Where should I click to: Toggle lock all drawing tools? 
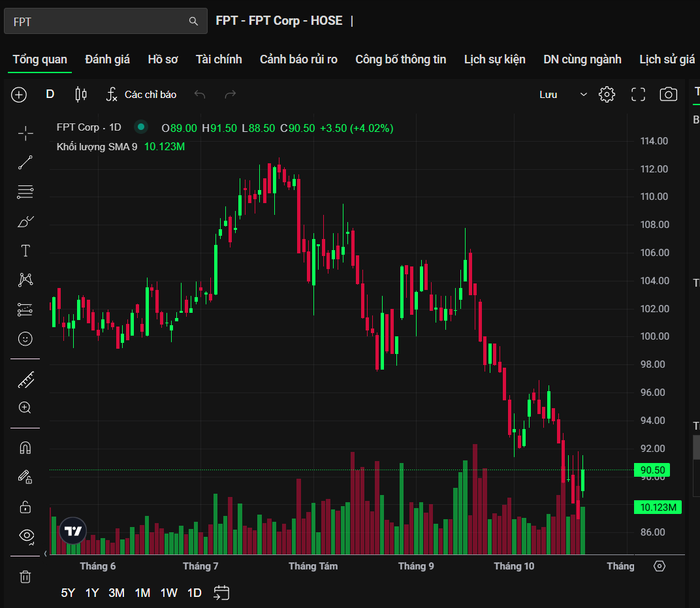pyautogui.click(x=25, y=507)
